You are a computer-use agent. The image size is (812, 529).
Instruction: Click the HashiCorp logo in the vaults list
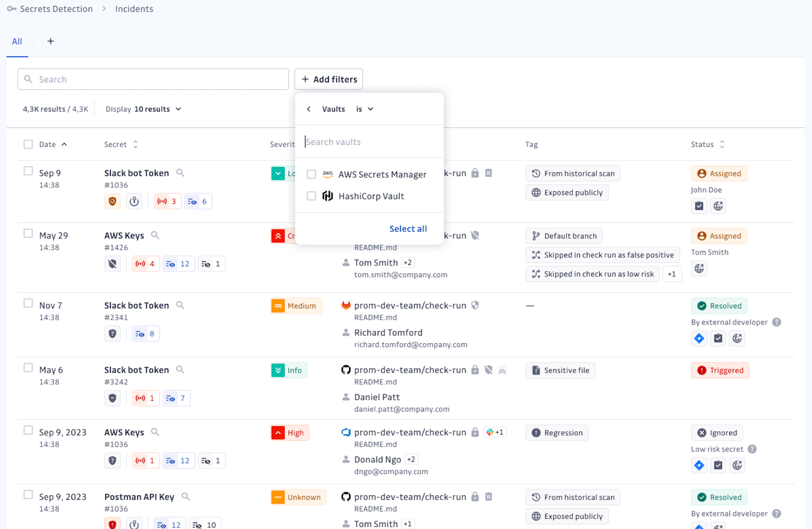pos(328,196)
